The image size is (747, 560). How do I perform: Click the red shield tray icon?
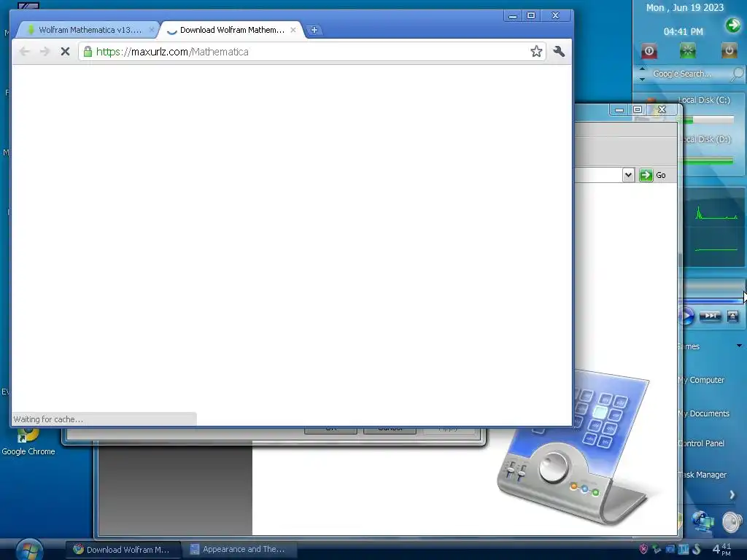(x=643, y=549)
